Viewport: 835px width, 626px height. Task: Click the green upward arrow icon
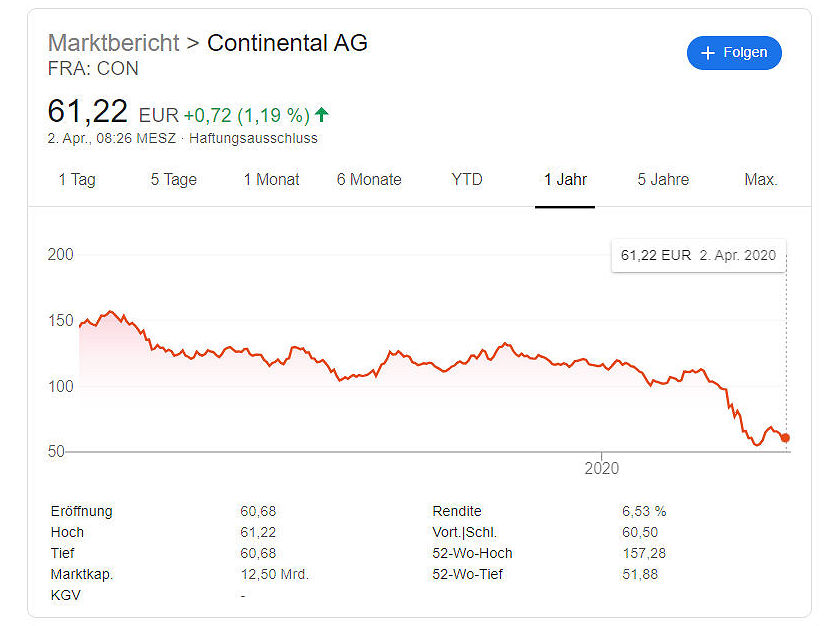322,114
